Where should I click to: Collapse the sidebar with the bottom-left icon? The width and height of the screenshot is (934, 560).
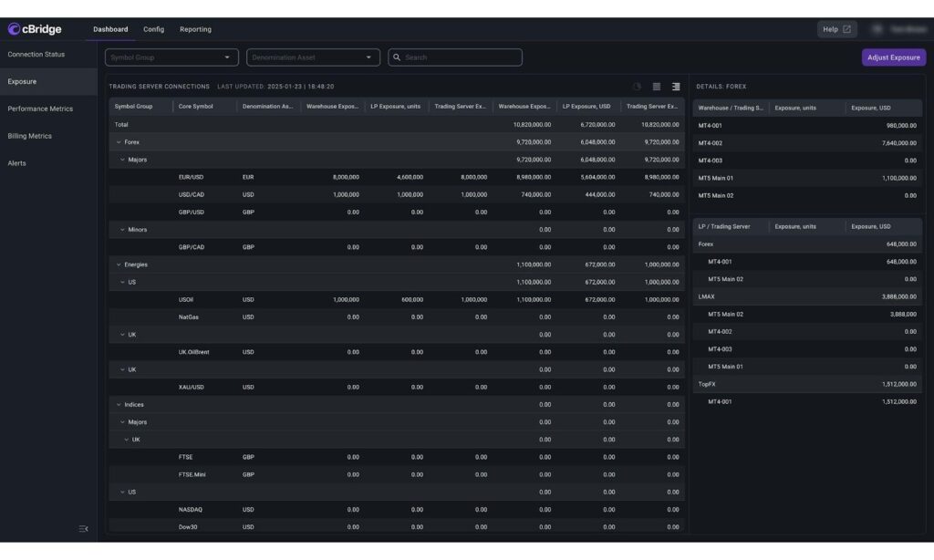pyautogui.click(x=83, y=528)
